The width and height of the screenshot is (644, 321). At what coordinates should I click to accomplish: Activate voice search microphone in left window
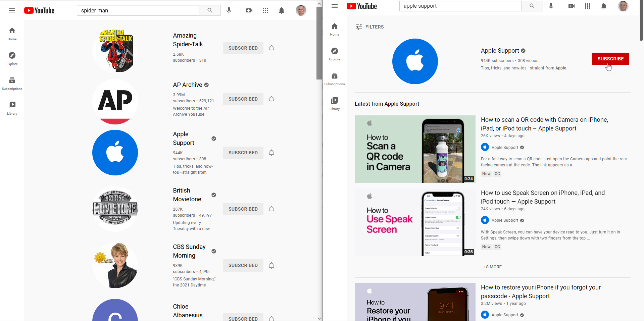point(229,10)
